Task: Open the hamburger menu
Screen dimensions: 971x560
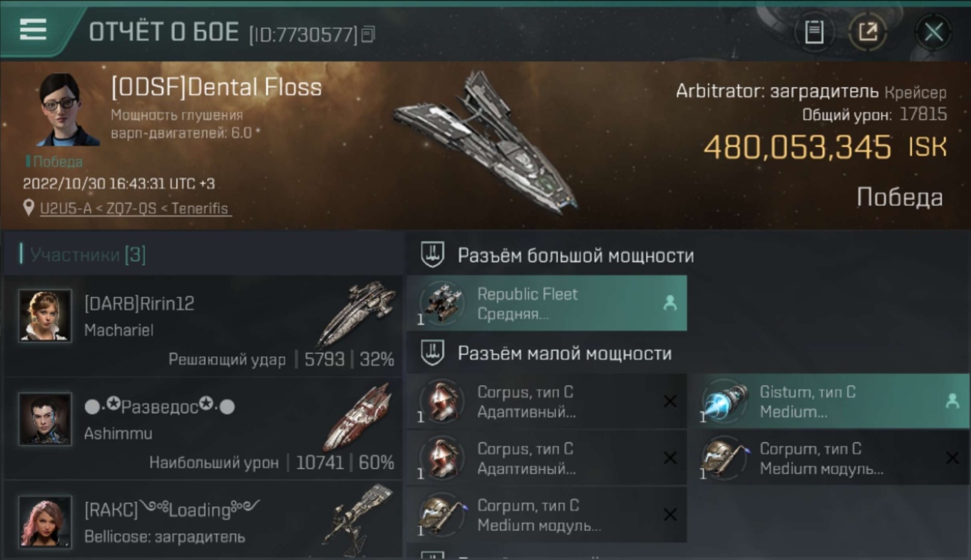Action: 33,30
